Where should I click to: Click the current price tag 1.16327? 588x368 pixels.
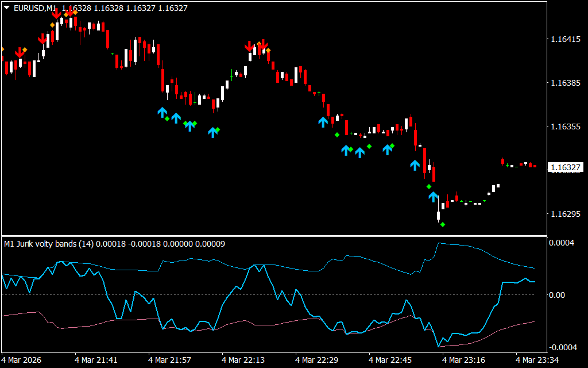[x=566, y=168]
